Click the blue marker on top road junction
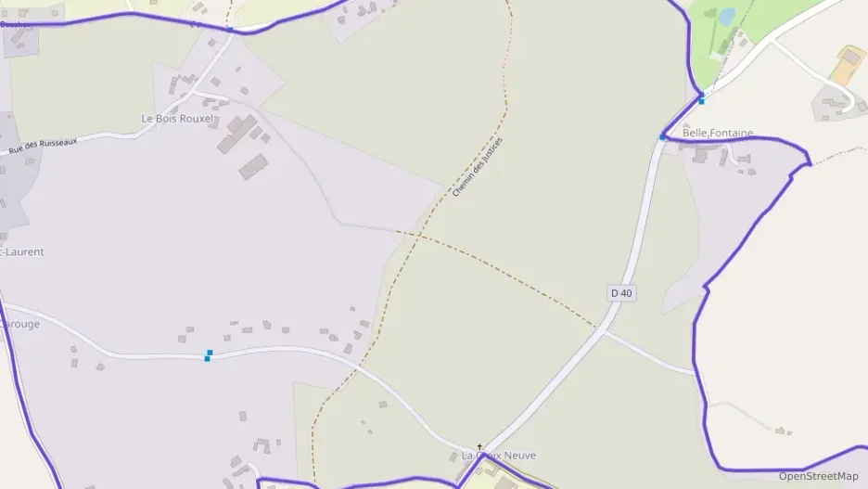868x489 pixels. pos(230,28)
